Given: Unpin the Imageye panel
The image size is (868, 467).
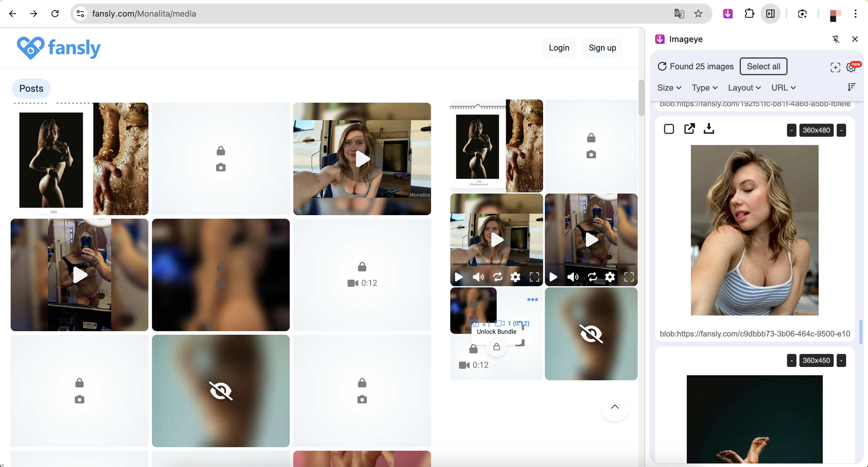Looking at the screenshot, I should (x=836, y=39).
